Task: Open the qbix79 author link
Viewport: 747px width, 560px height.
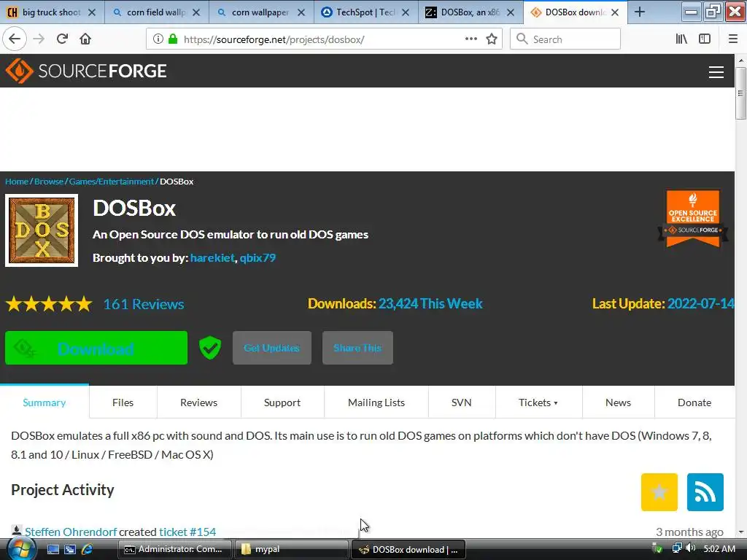Action: [258, 257]
